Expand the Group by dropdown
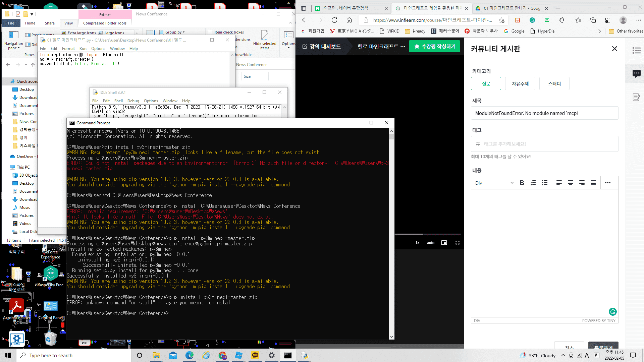This screenshot has width=644, height=362. click(175, 32)
